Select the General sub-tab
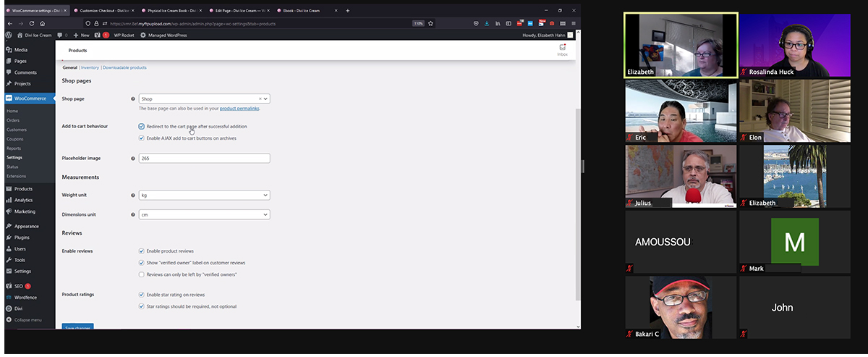Image resolution: width=868 pixels, height=357 pixels. pos(69,67)
